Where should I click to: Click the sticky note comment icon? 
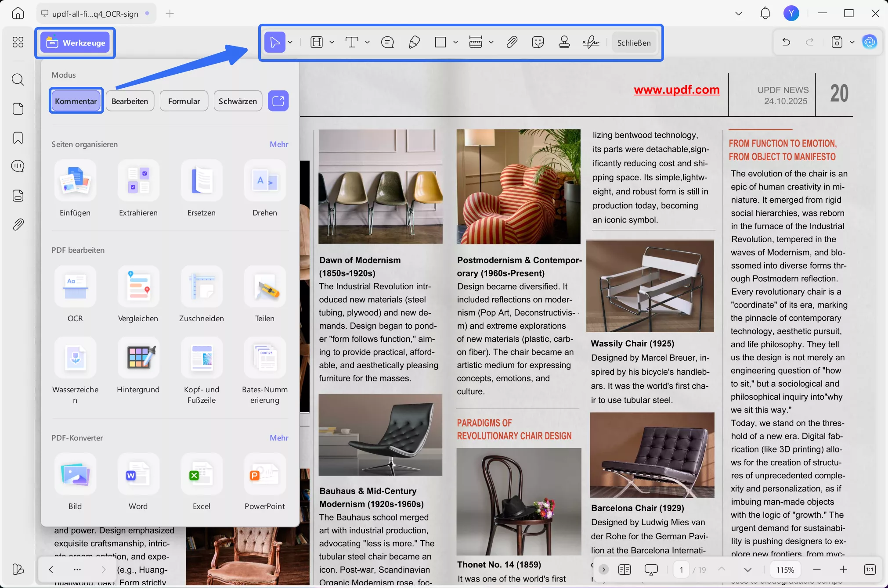click(387, 42)
